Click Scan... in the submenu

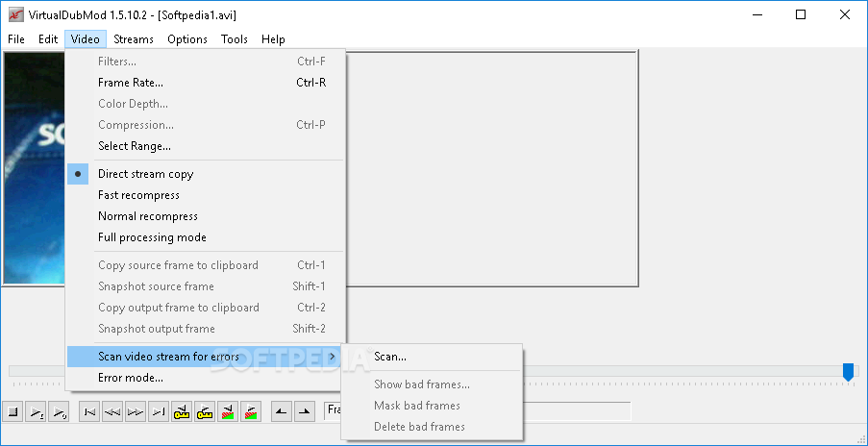[x=432, y=357]
